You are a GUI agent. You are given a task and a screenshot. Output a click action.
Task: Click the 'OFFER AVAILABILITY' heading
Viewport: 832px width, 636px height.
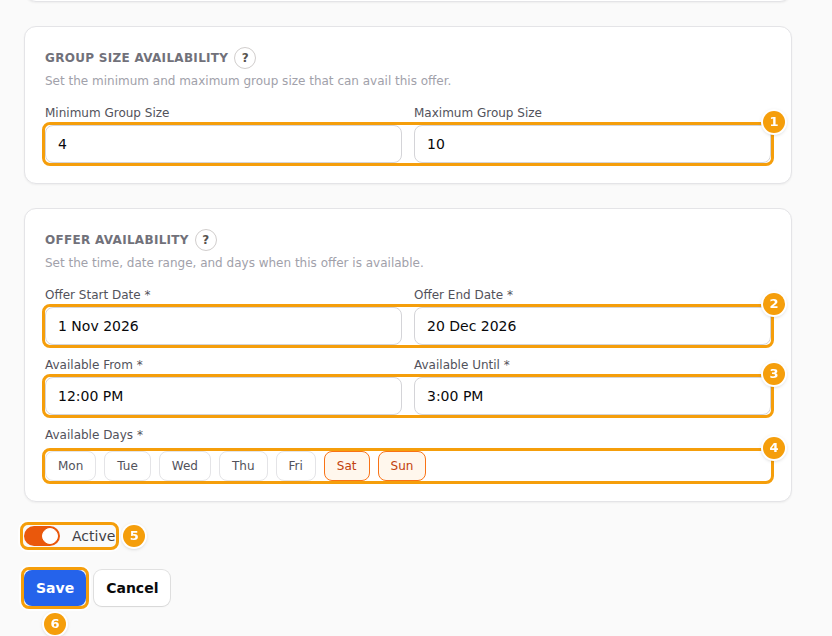(117, 240)
